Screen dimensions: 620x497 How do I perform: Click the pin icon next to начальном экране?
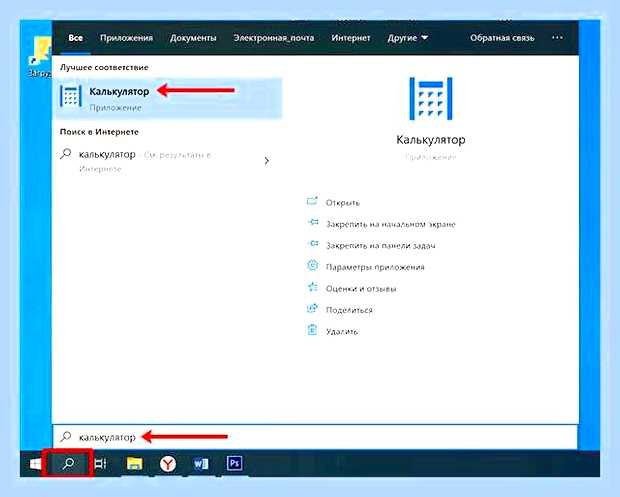coord(313,222)
